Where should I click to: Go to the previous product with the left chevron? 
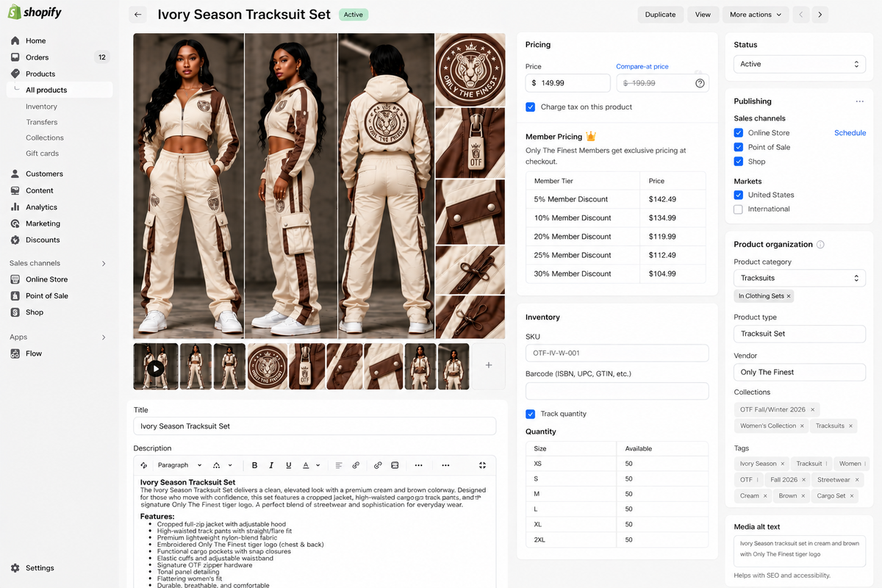pyautogui.click(x=802, y=15)
